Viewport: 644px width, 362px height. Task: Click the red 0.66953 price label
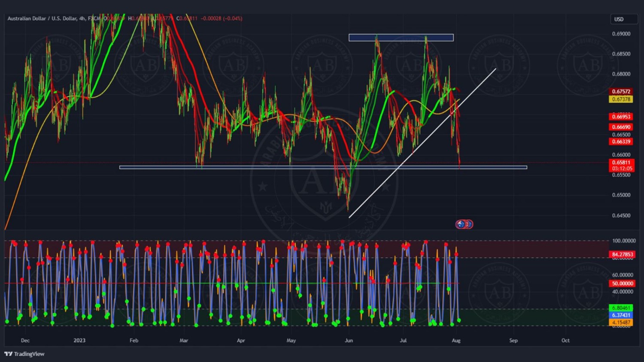(621, 117)
